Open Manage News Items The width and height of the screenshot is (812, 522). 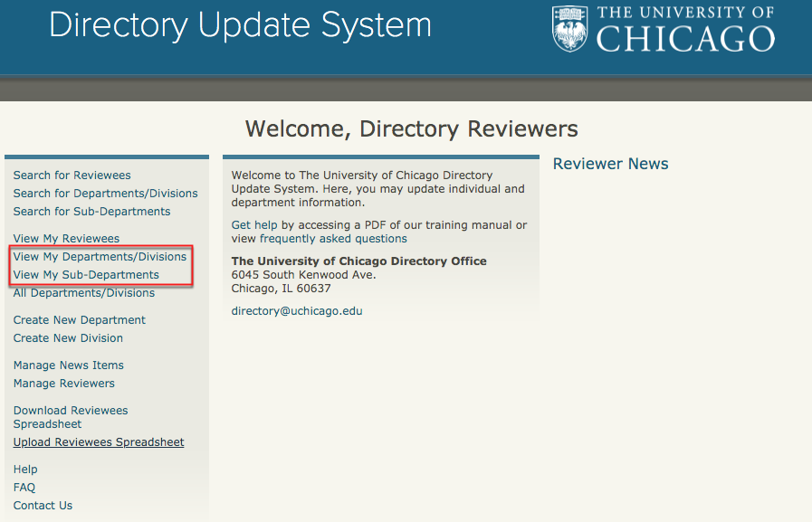(69, 365)
